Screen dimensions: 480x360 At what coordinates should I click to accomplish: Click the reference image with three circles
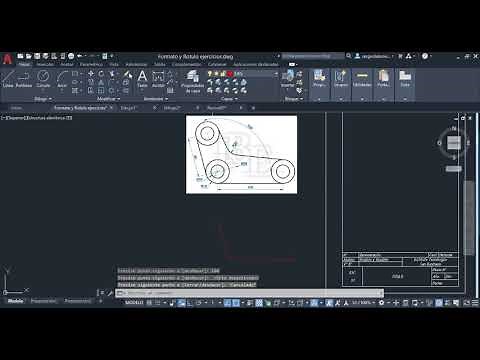tap(241, 155)
